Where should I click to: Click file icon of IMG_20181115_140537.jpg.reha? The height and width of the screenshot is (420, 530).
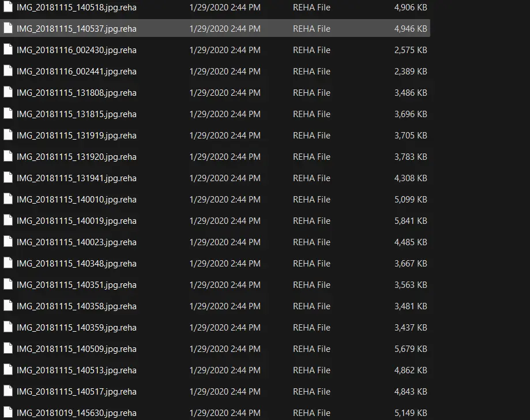point(8,28)
